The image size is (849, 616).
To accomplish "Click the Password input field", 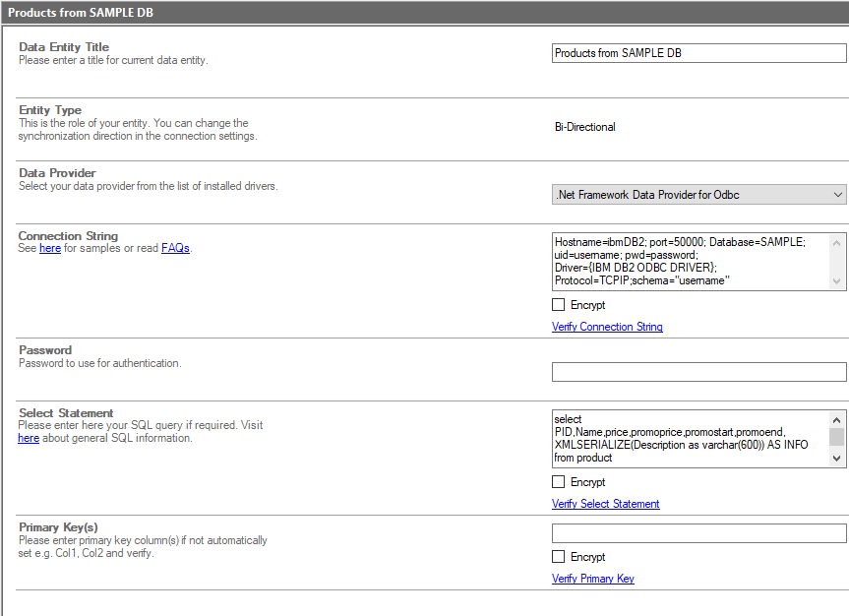I will pyautogui.click(x=698, y=372).
